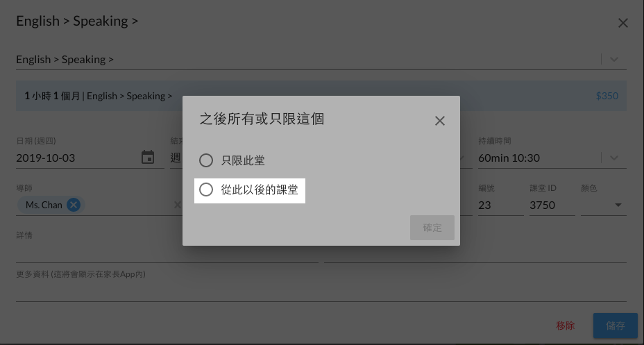This screenshot has height=345, width=644.
Task: Select the 只限此堂 radio option
Action: (x=232, y=160)
